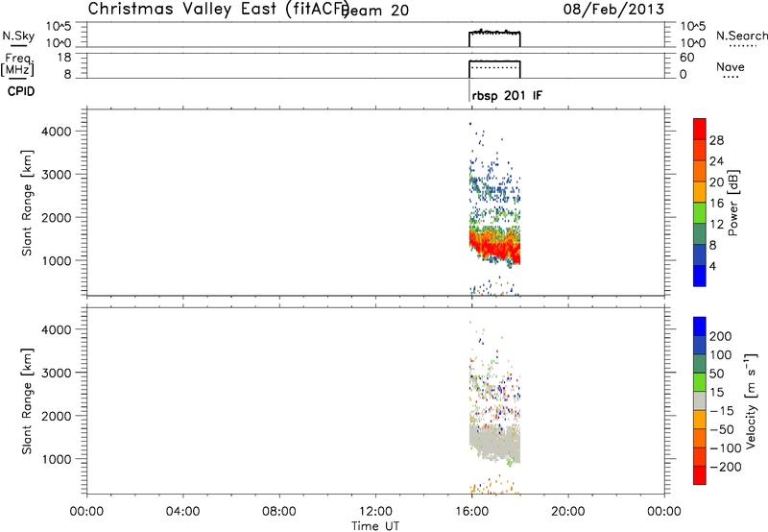Click the 'rbsp 201 IF' annotation
The width and height of the screenshot is (768, 532).
pyautogui.click(x=507, y=96)
